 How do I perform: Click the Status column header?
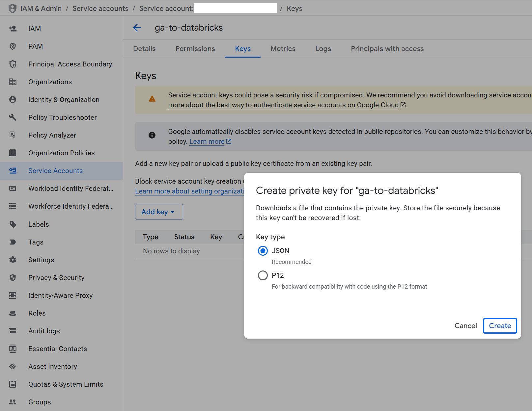(x=184, y=237)
